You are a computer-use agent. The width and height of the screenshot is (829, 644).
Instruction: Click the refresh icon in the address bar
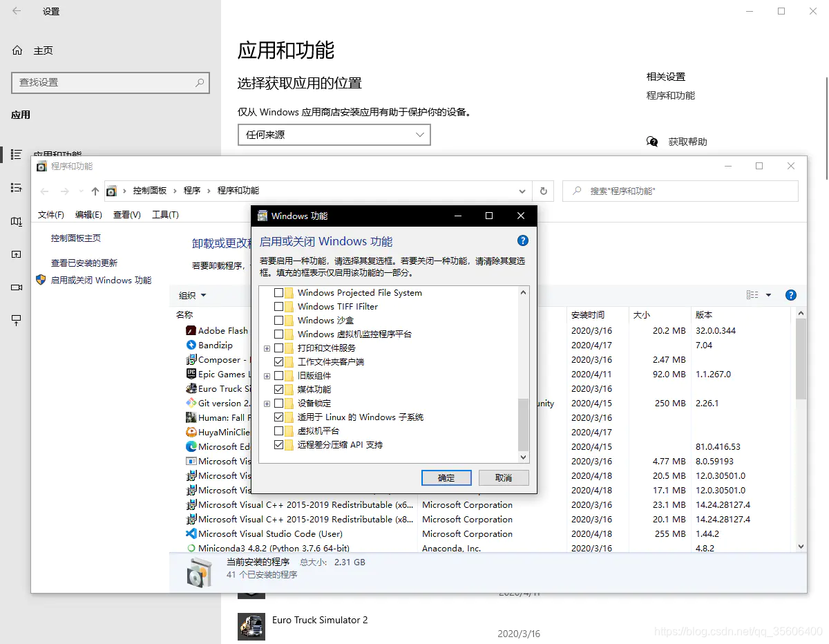pyautogui.click(x=544, y=191)
